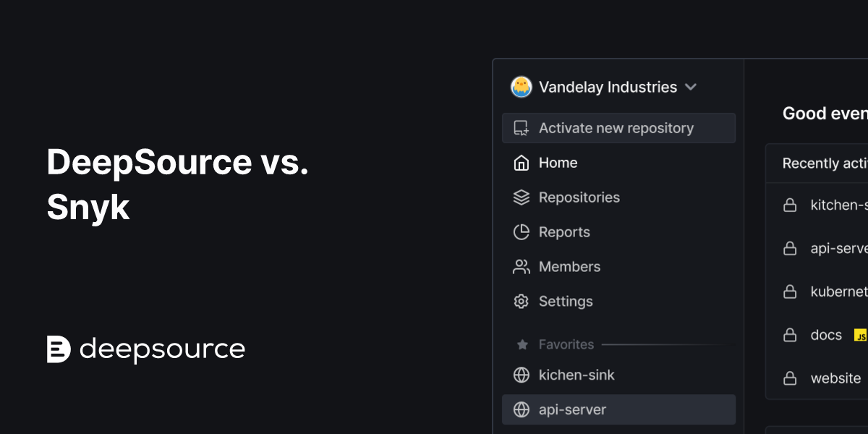Go to the Reports section
This screenshot has height=434, width=868.
coord(564,232)
